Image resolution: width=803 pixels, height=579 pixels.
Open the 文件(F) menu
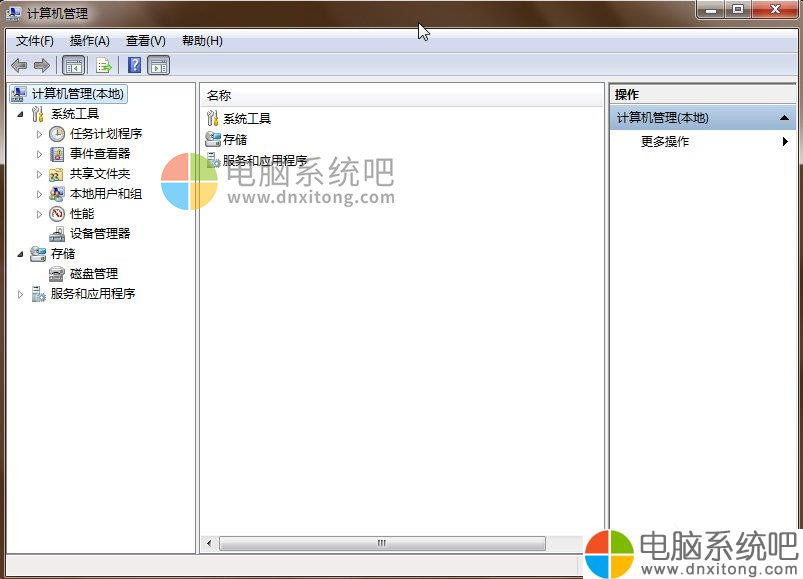click(x=35, y=41)
